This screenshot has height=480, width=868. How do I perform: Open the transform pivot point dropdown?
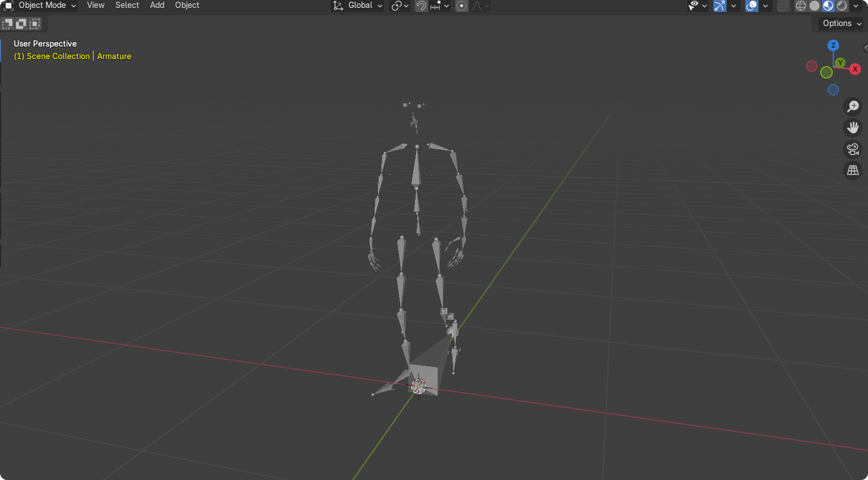[x=400, y=6]
